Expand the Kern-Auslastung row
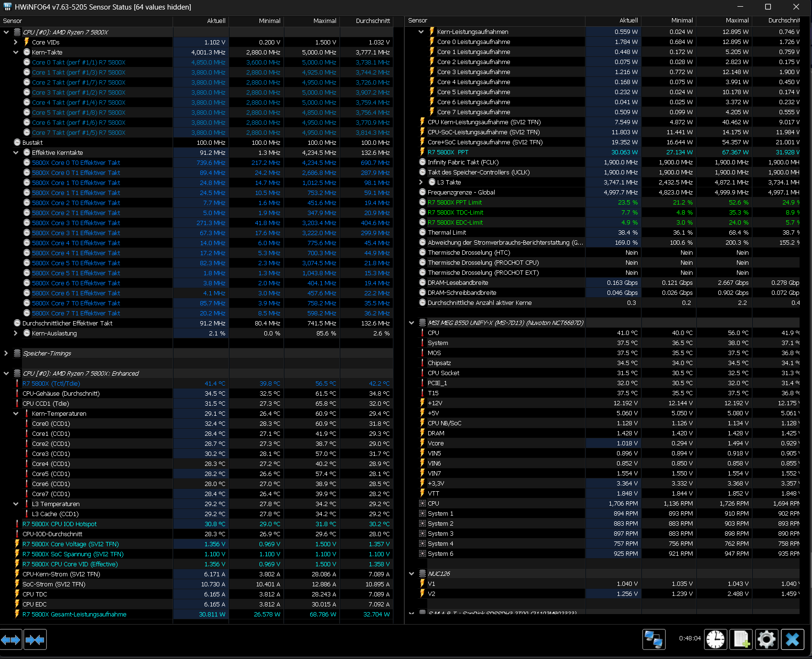Viewport: 812px width, 659px height. tap(16, 333)
